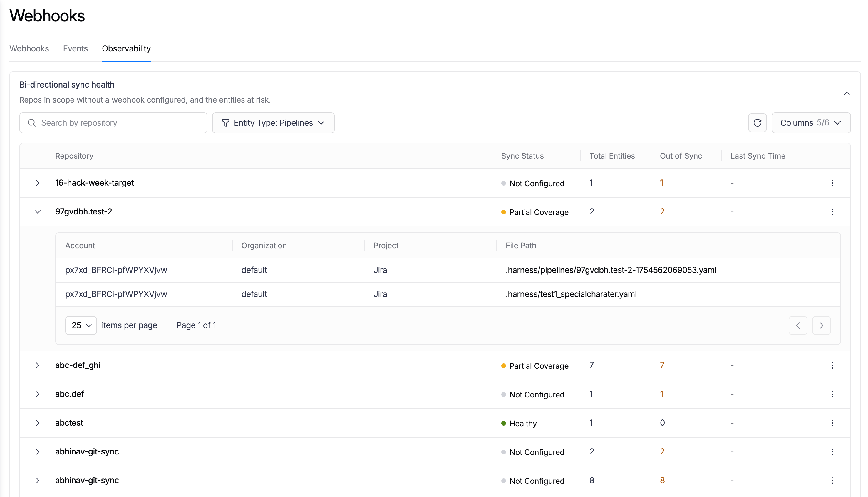Click the abc.def repository name
868x497 pixels.
click(x=69, y=394)
